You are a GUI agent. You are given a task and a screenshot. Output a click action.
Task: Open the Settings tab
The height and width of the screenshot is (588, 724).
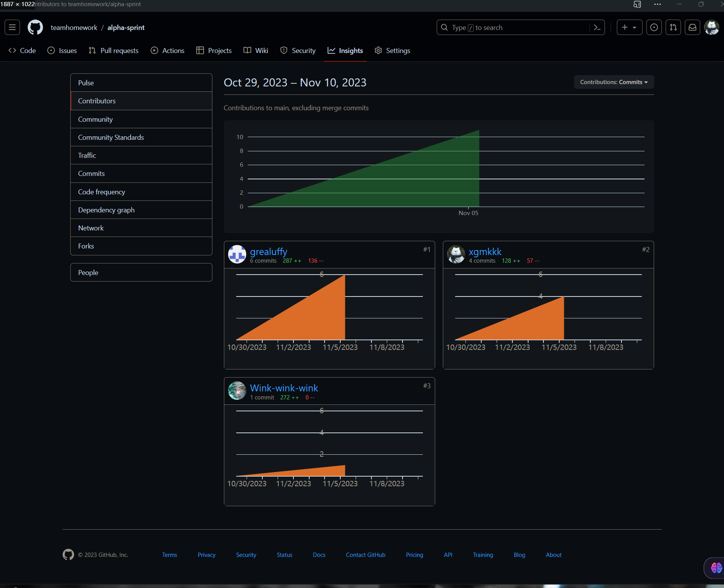[392, 51]
